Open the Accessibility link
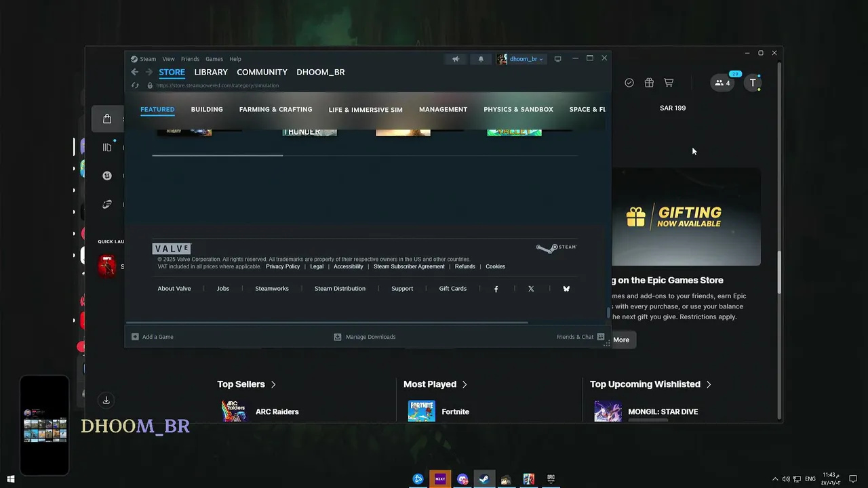The width and height of the screenshot is (868, 488). click(349, 266)
